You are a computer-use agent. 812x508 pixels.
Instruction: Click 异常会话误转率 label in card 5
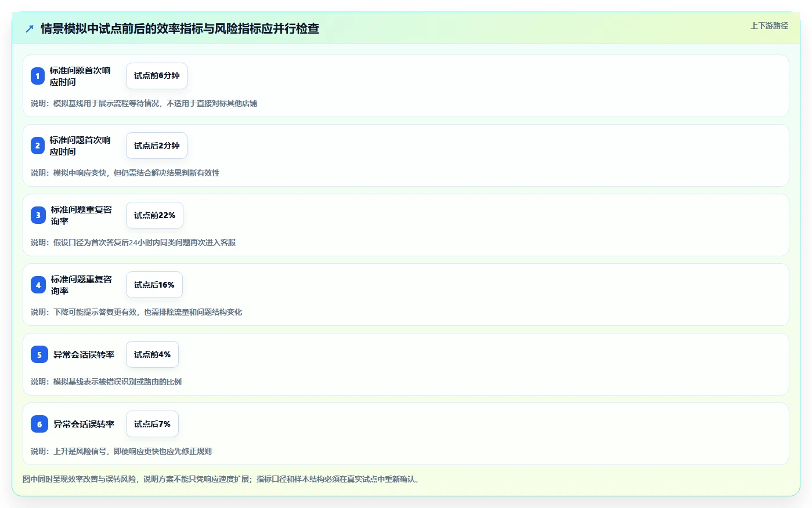coord(84,354)
